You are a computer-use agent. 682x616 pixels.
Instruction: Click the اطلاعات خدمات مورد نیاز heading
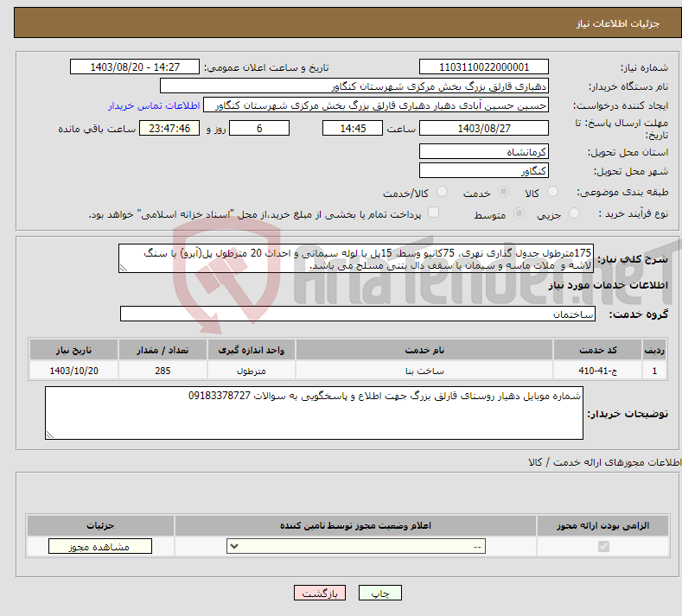pyautogui.click(x=608, y=285)
